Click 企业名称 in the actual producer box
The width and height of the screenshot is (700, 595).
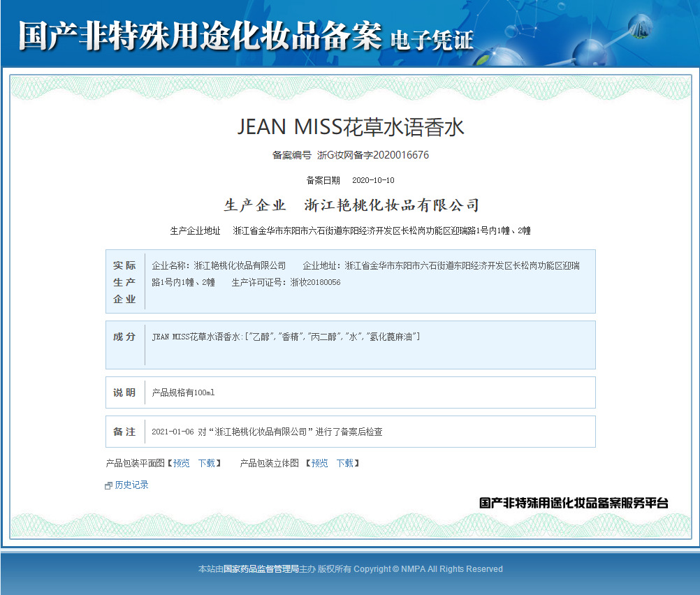point(170,265)
